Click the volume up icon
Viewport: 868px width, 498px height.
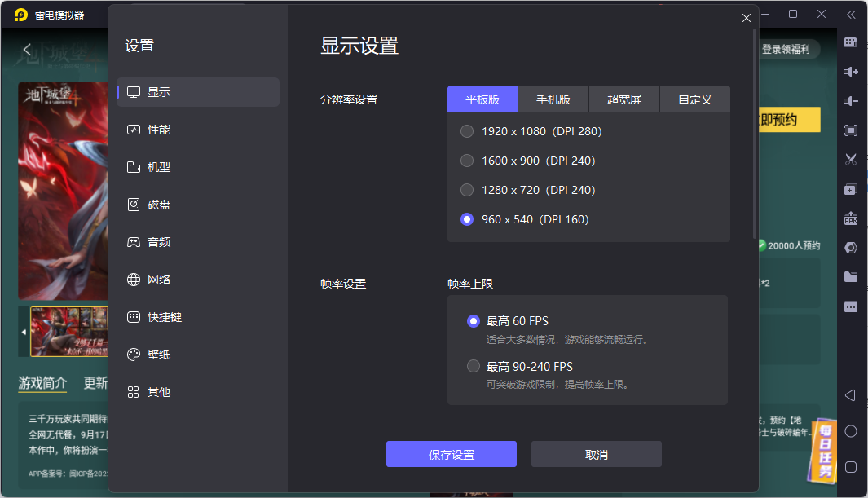(x=851, y=71)
